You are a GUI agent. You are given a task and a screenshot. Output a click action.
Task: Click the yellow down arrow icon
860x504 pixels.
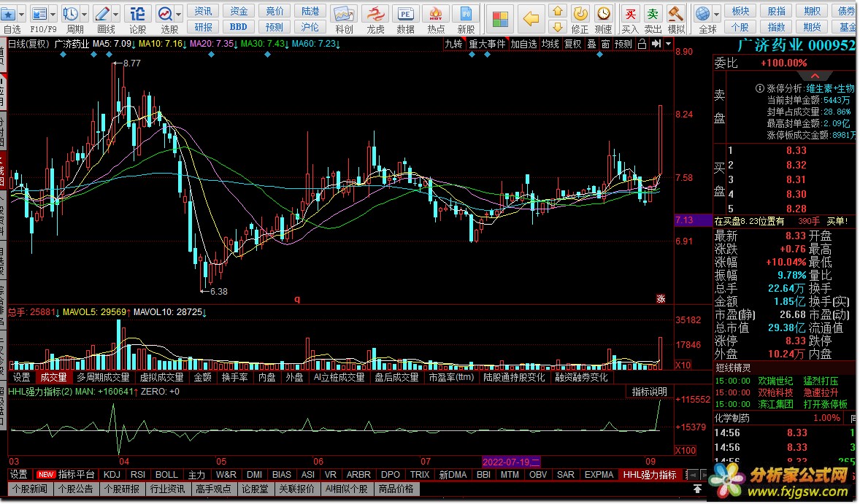click(558, 26)
